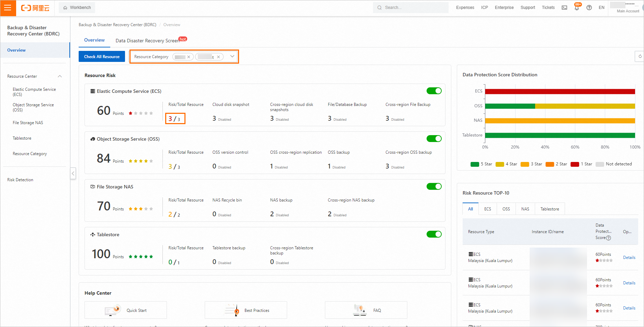
Task: Click the Alibaba Cloud logo
Action: (x=35, y=8)
